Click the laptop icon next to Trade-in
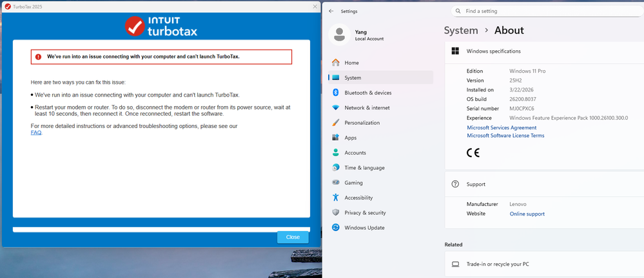This screenshot has width=644, height=278. point(455,264)
